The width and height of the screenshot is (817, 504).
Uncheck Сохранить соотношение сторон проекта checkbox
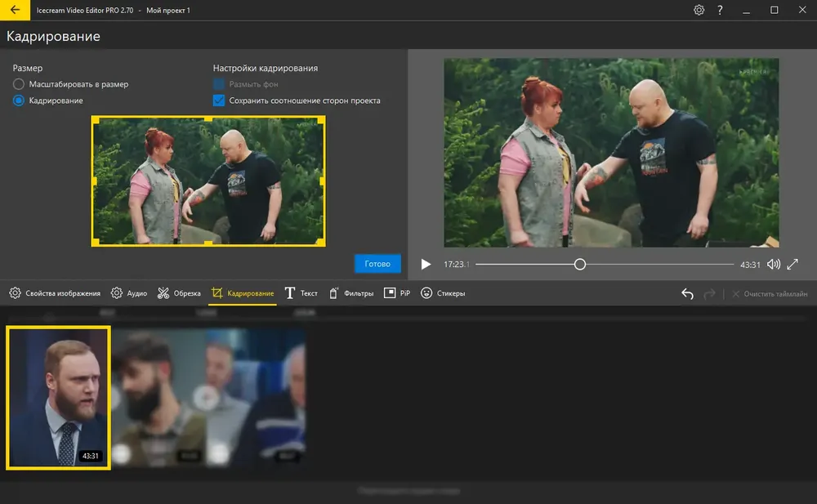pyautogui.click(x=219, y=100)
